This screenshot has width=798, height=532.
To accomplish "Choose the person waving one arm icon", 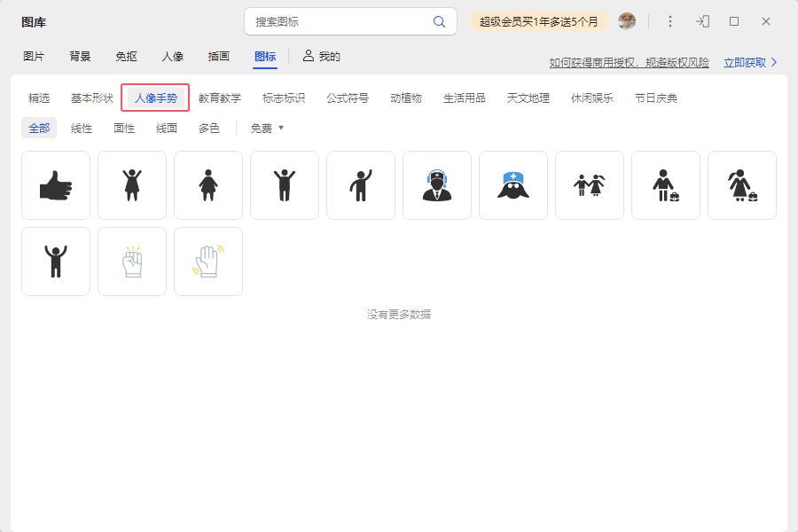I will [361, 185].
